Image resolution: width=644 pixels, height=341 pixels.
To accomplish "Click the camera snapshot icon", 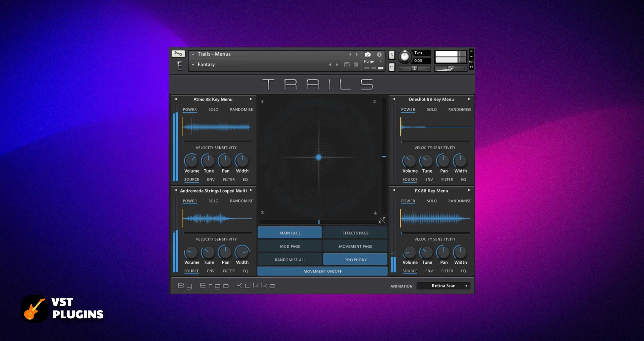I will [x=368, y=55].
